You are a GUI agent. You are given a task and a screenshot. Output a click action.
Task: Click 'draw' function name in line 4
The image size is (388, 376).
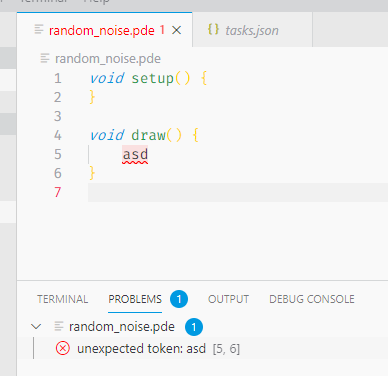click(148, 135)
